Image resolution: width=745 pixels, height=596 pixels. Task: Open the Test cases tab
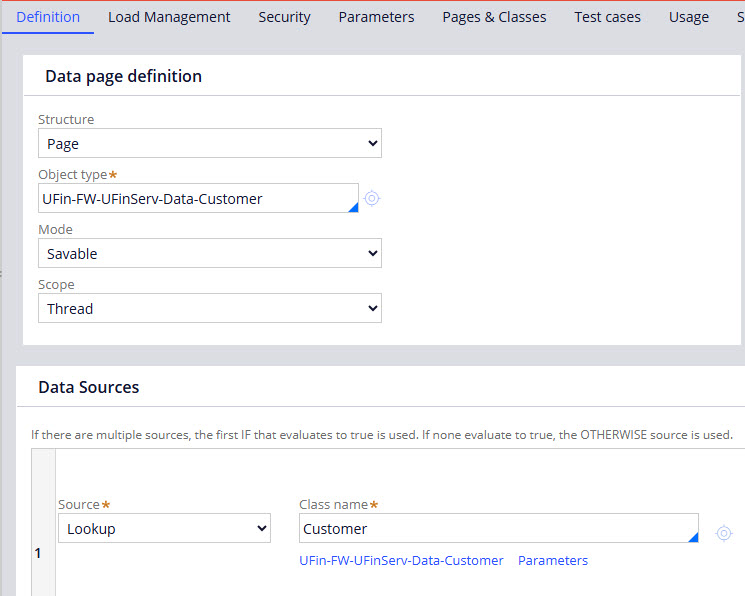607,17
